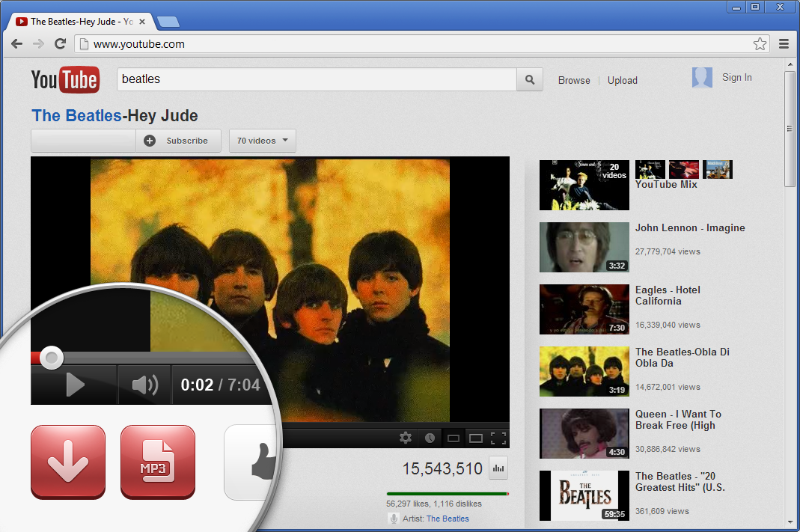This screenshot has height=532, width=800.
Task: Open Eagles - Hotel California thumbnail
Action: click(584, 310)
